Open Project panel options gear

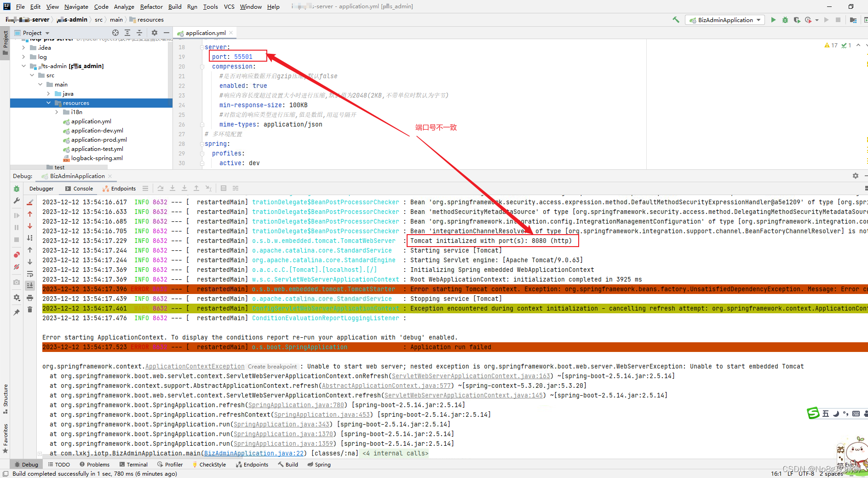click(x=155, y=33)
